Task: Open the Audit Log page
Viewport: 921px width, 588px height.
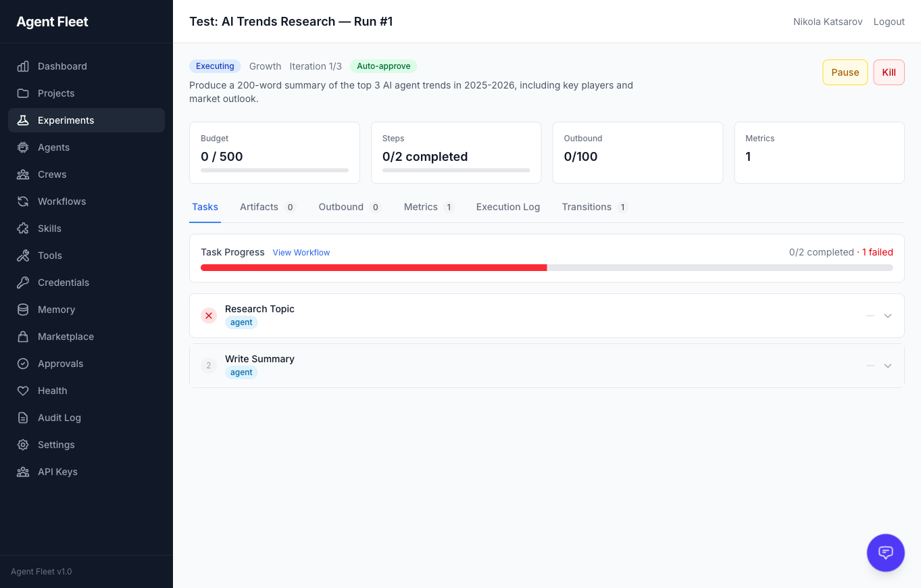Action: (x=86, y=418)
